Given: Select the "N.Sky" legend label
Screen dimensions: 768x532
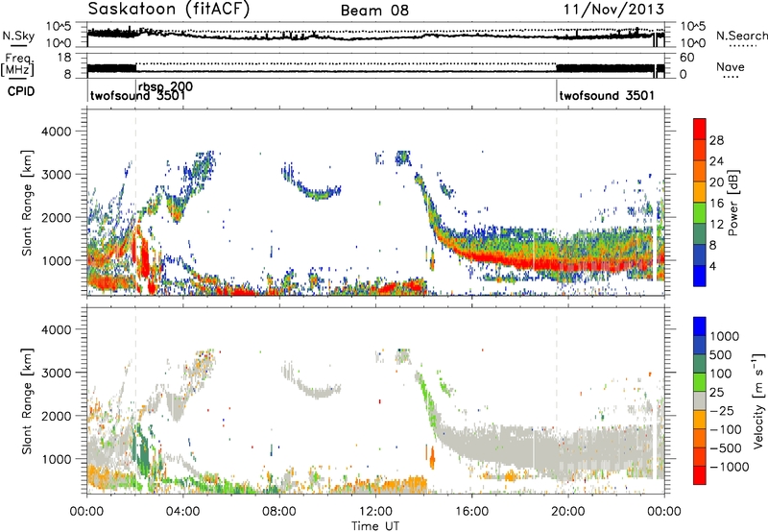Looking at the screenshot, I should coord(18,36).
